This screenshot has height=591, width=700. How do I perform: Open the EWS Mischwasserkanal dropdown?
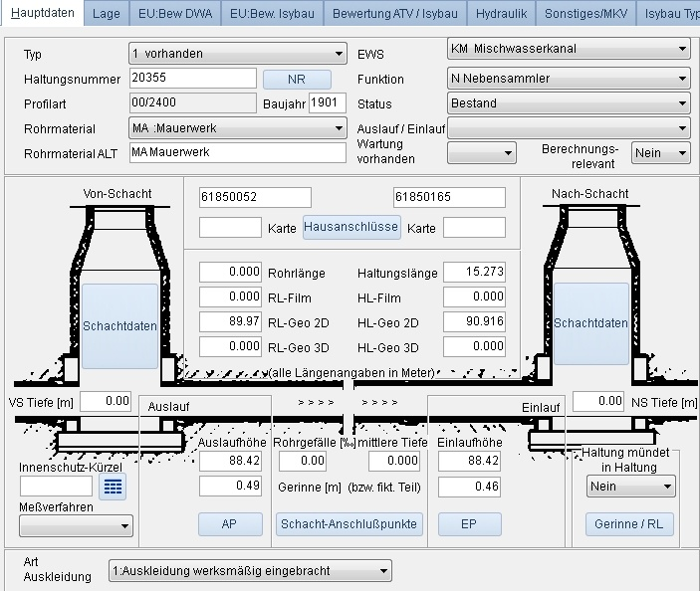568,49
